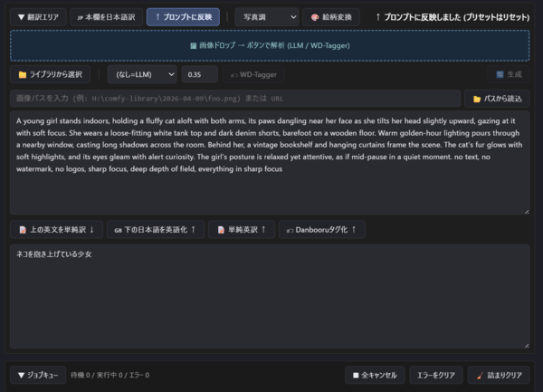Click エラーをクリア button
Viewport: 543px width, 392px height.
coord(436,375)
